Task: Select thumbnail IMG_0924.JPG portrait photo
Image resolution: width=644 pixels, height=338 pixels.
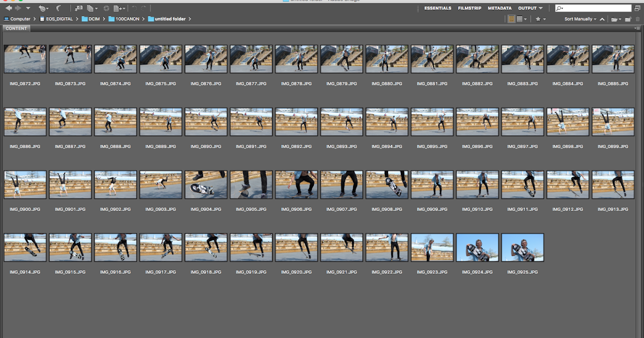Action: tap(478, 247)
